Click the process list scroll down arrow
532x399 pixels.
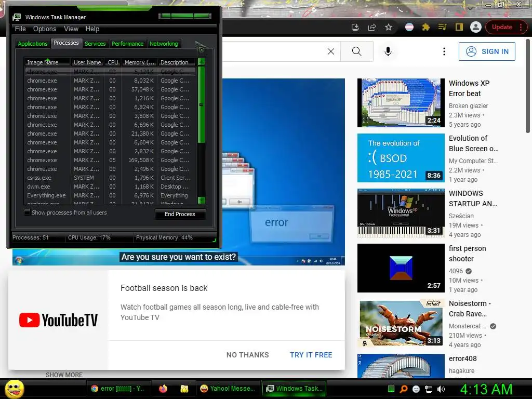[x=201, y=200]
